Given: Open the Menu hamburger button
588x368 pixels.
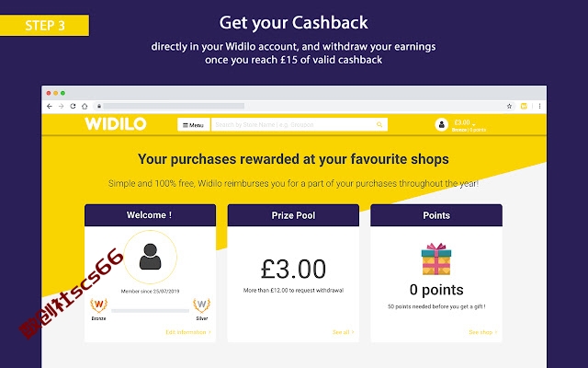Looking at the screenshot, I should click(x=194, y=125).
